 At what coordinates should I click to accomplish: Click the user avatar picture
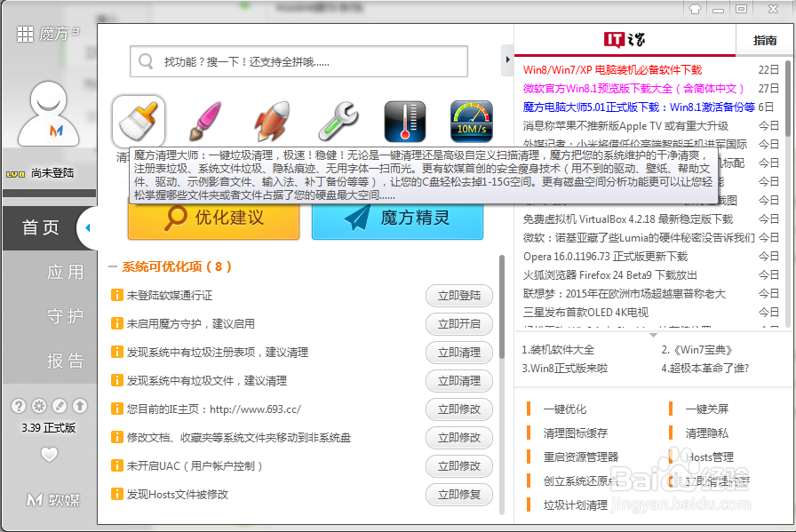coord(49,114)
